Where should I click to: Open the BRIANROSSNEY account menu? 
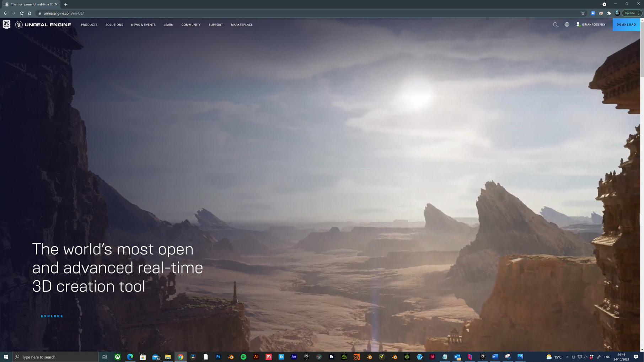coord(591,25)
